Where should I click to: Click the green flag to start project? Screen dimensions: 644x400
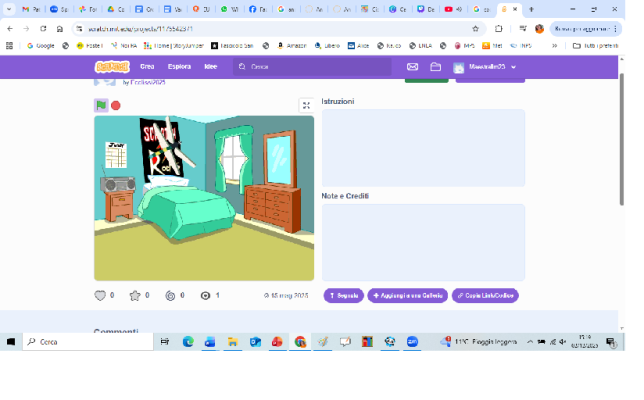[x=101, y=105]
